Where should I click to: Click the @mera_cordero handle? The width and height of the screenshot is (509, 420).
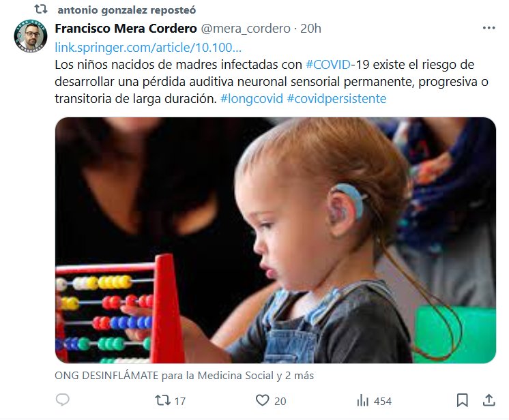tap(246, 29)
